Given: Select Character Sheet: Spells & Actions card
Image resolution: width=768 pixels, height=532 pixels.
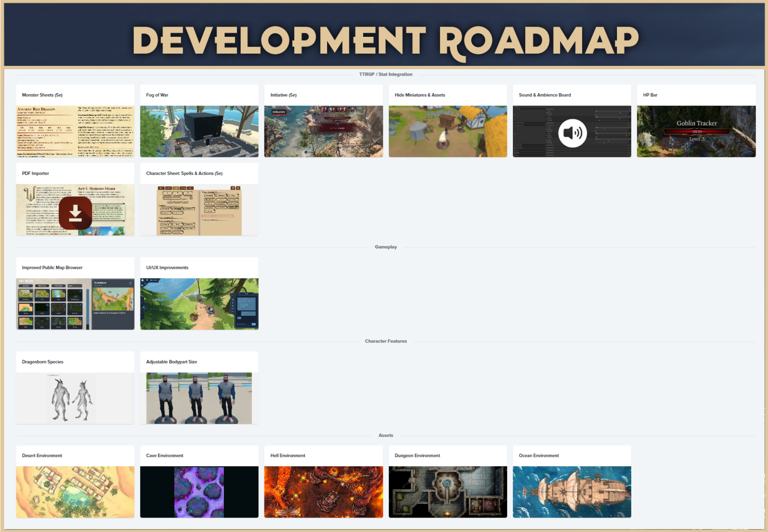Looking at the screenshot, I should point(199,199).
